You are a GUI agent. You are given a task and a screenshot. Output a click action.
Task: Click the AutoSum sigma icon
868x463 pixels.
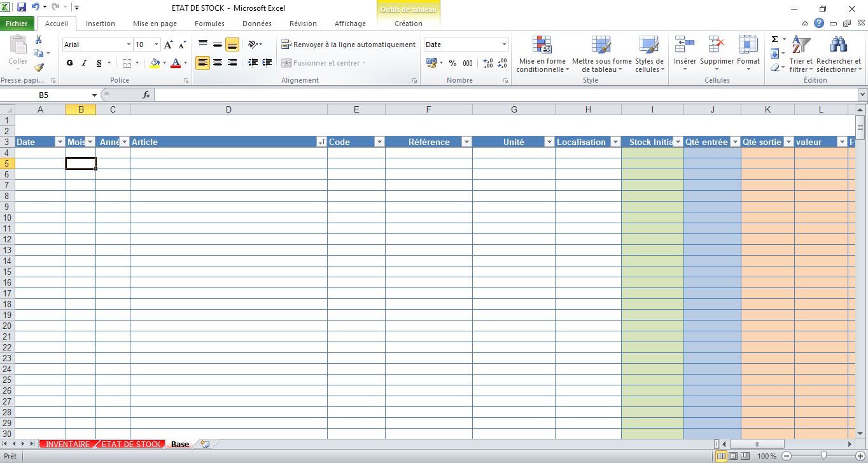774,39
